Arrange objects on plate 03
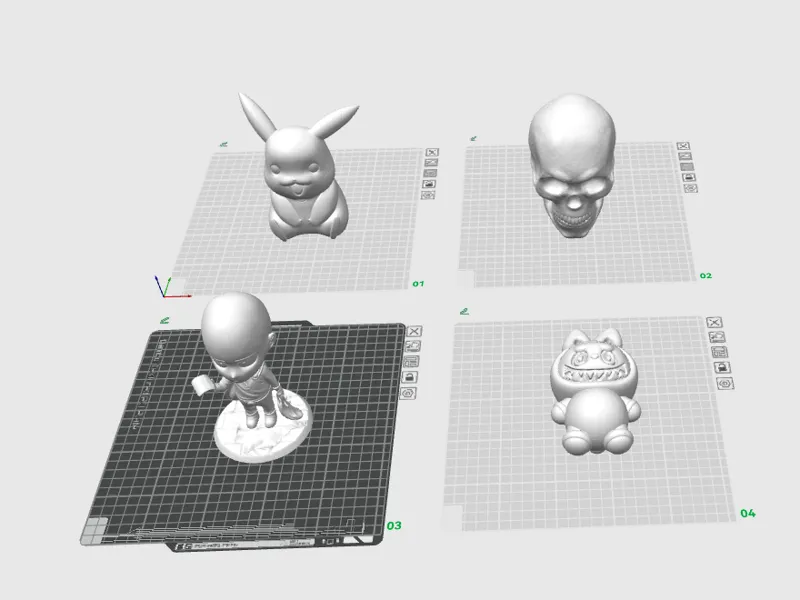 point(411,362)
